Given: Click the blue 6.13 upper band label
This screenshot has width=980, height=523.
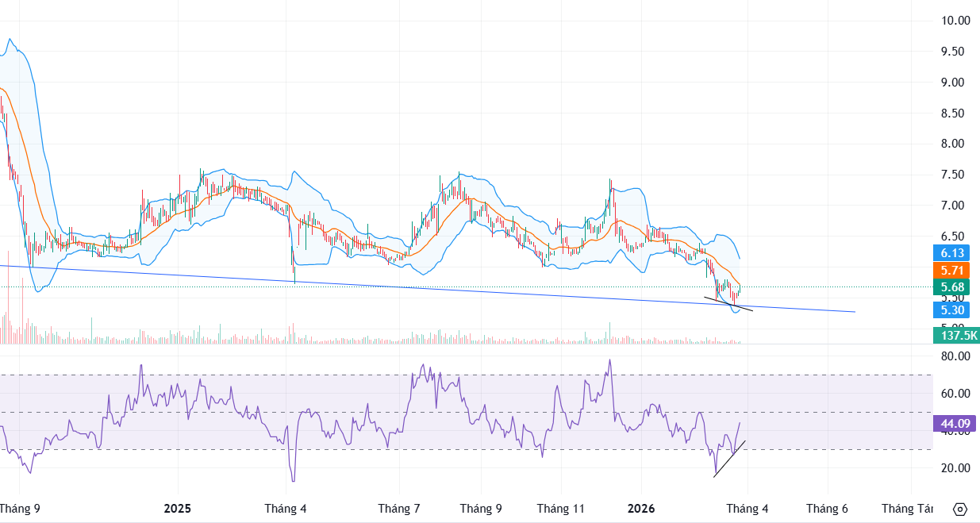Looking at the screenshot, I should click(952, 252).
